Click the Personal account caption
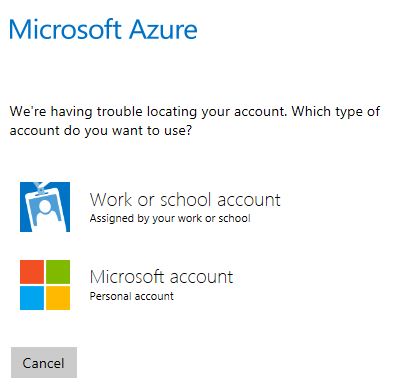Screen dimensions: 395x387 click(x=132, y=296)
